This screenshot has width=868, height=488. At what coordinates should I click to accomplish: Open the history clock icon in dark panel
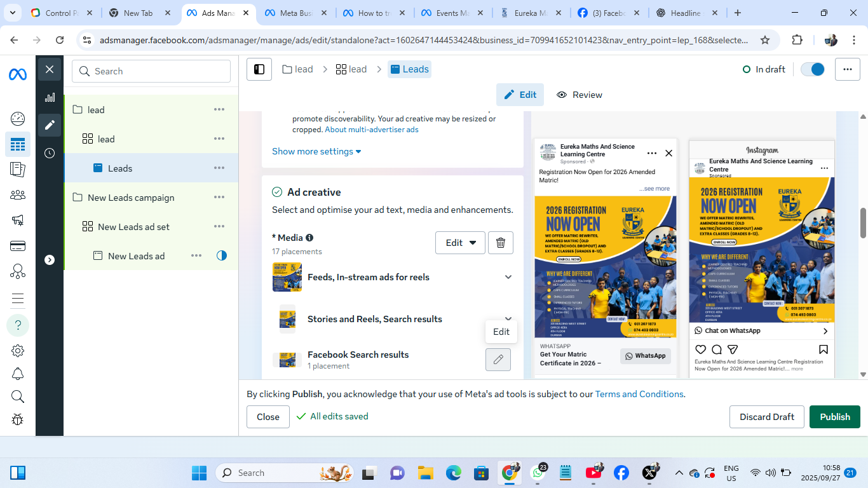[x=50, y=153]
